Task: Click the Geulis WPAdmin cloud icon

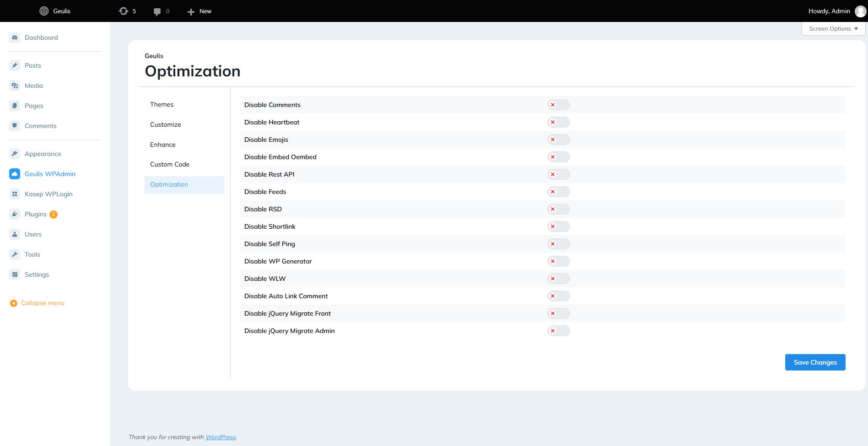Action: pos(15,174)
